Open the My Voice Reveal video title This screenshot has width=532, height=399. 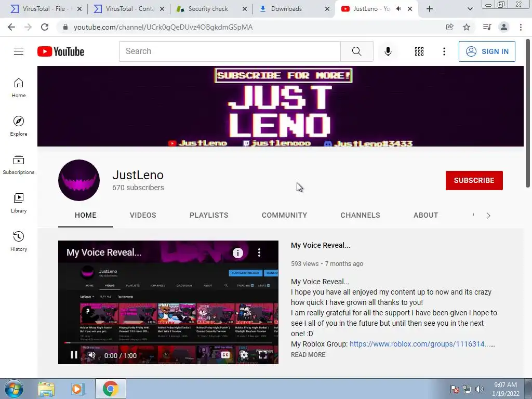click(x=321, y=245)
